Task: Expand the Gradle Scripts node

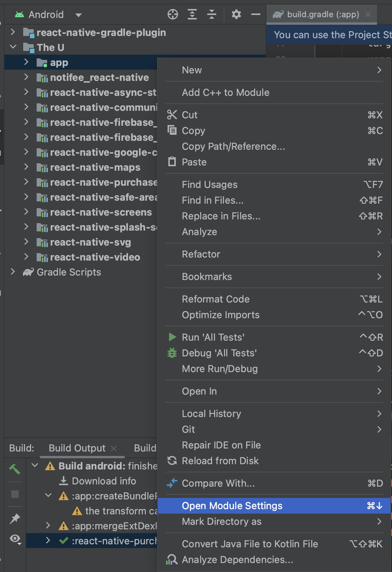Action: pyautogui.click(x=13, y=272)
